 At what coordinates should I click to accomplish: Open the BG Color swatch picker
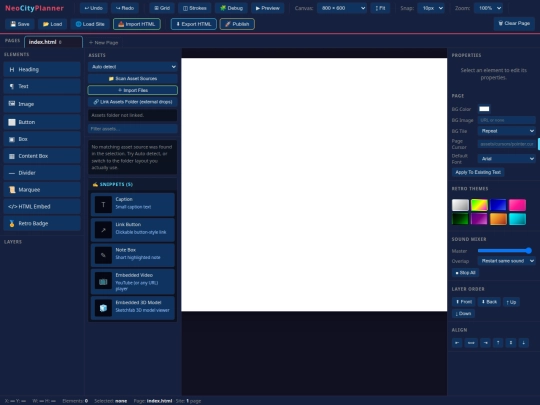pos(484,109)
